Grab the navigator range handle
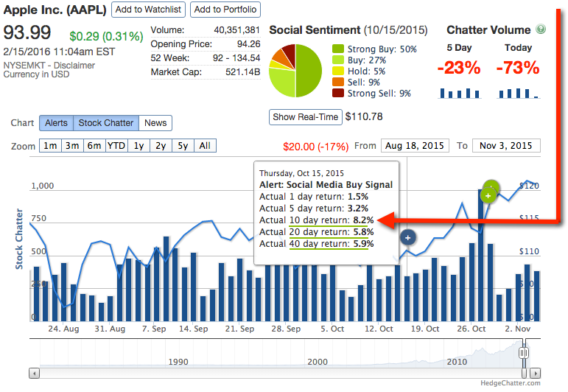Screen dimensions: 568x392 pos(524,352)
